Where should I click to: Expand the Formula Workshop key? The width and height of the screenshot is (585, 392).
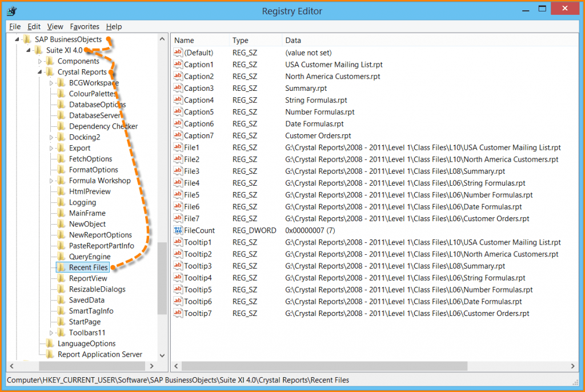click(x=51, y=181)
